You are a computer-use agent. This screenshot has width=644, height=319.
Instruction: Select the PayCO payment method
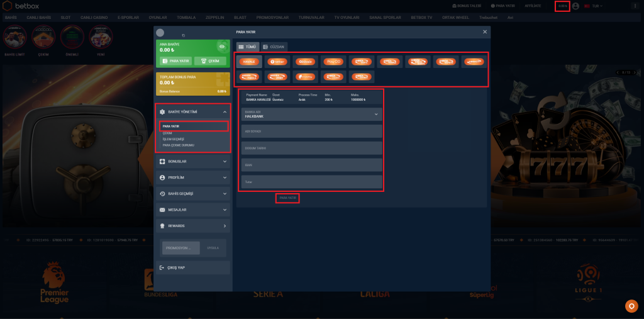[333, 62]
